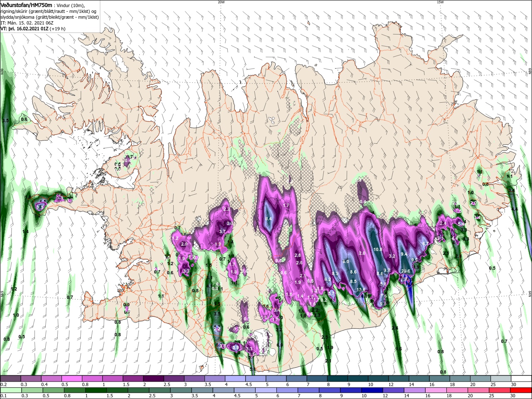
Task: Click the 8.3 precipitation value on map
Action: pos(335,273)
